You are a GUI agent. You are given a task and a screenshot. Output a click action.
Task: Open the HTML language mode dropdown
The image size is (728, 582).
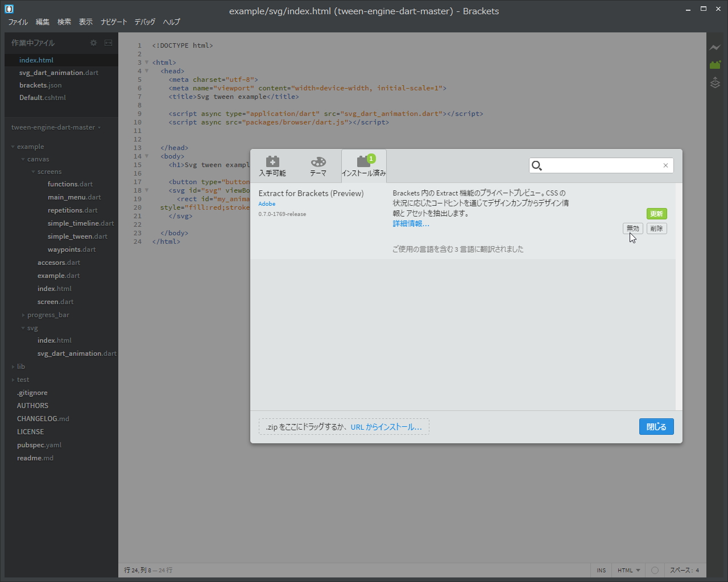628,570
